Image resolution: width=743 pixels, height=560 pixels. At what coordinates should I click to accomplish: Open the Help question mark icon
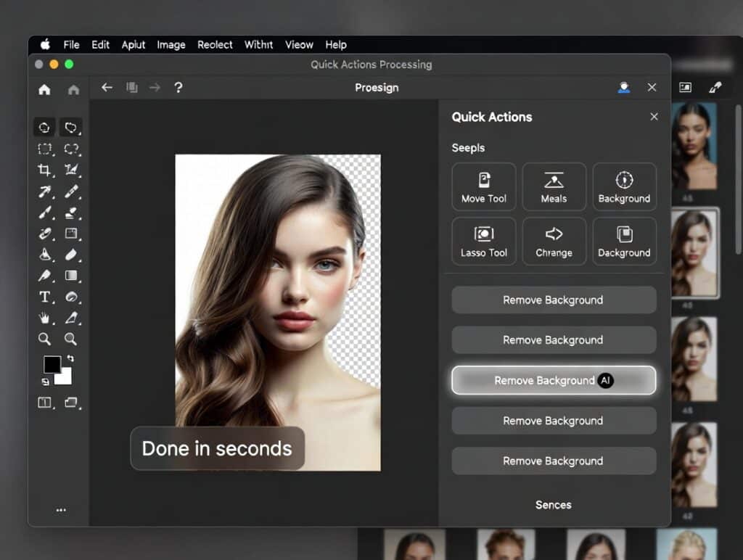point(178,87)
